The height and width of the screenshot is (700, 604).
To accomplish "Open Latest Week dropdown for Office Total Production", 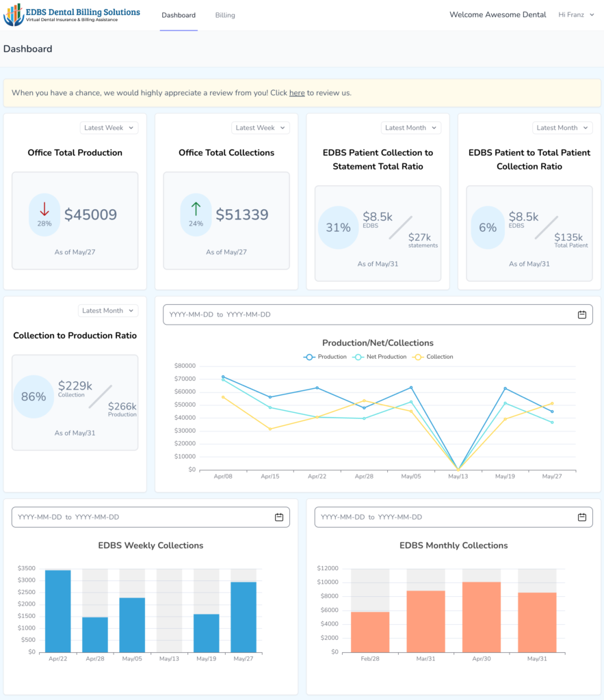I will pyautogui.click(x=109, y=128).
